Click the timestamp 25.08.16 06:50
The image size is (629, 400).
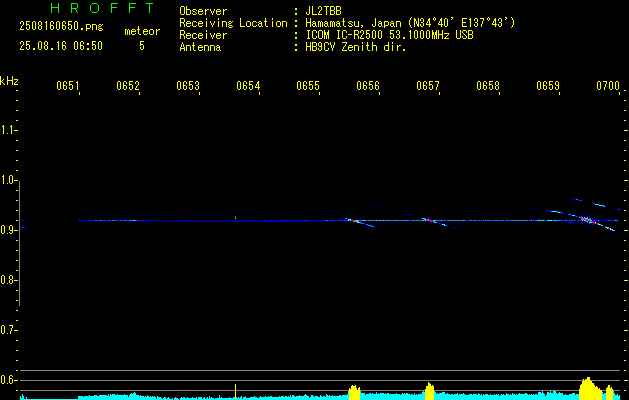pyautogui.click(x=61, y=46)
